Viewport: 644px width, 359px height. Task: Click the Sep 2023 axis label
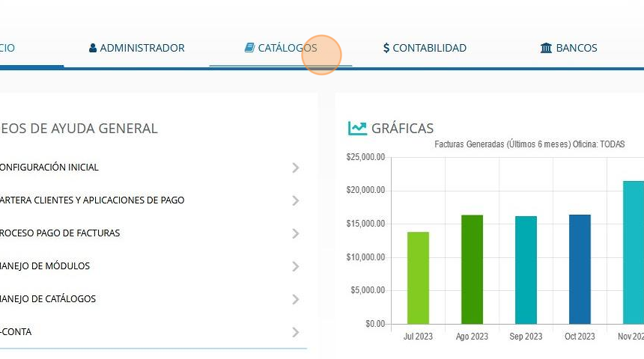(526, 337)
